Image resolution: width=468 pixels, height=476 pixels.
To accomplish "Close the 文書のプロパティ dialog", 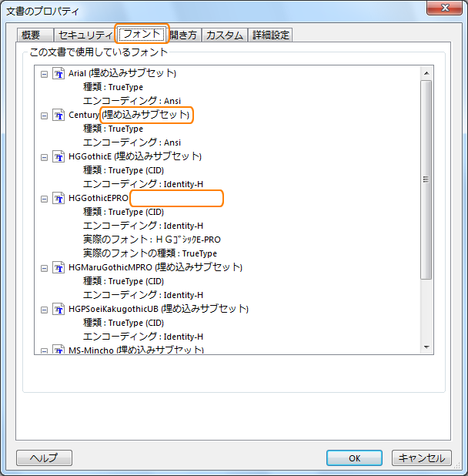I will click(x=445, y=8).
